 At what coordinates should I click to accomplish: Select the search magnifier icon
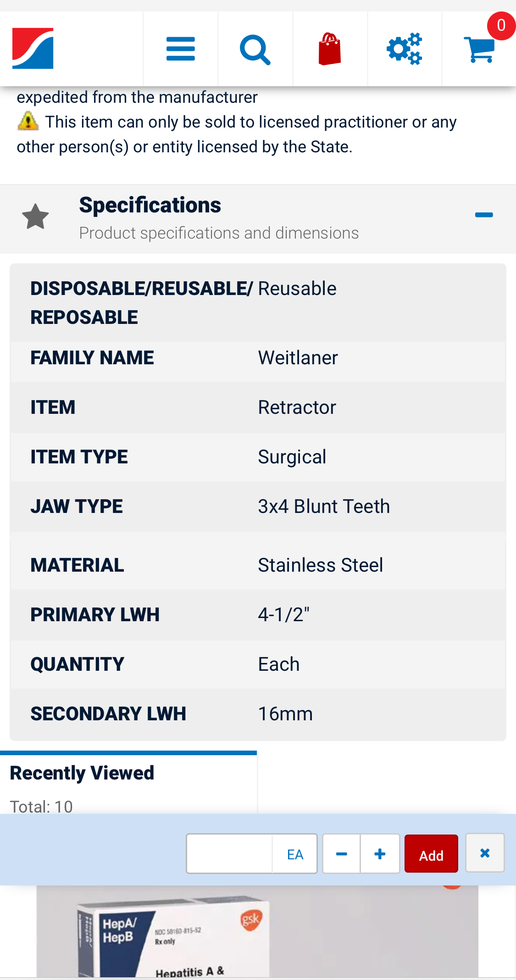click(255, 48)
